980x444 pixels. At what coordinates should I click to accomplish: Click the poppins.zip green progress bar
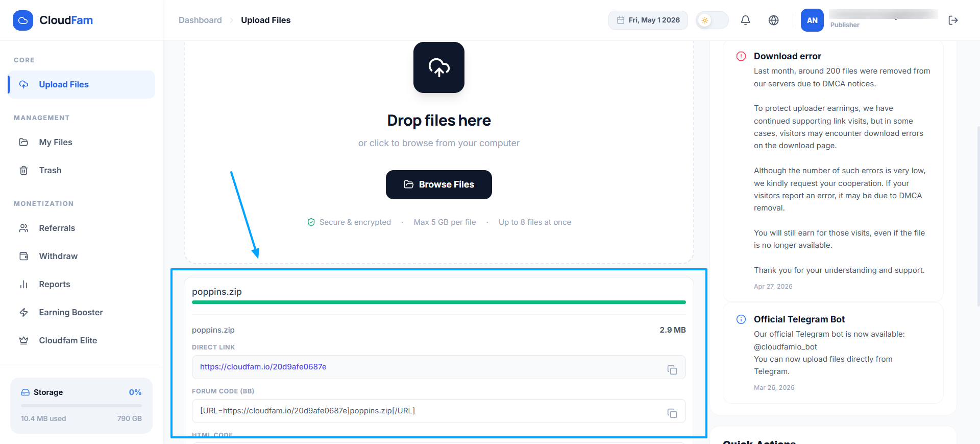(439, 302)
